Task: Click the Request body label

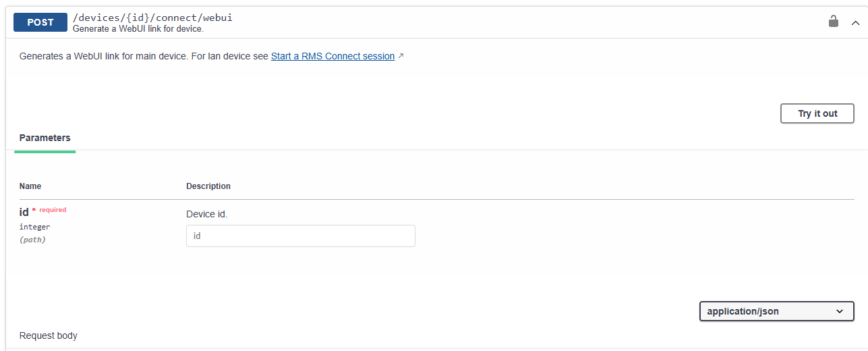Action: coord(49,335)
